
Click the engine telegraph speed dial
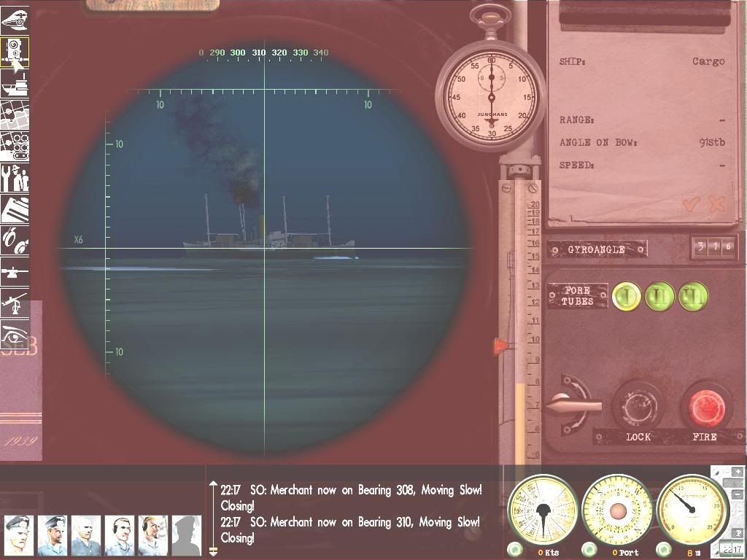tap(542, 511)
